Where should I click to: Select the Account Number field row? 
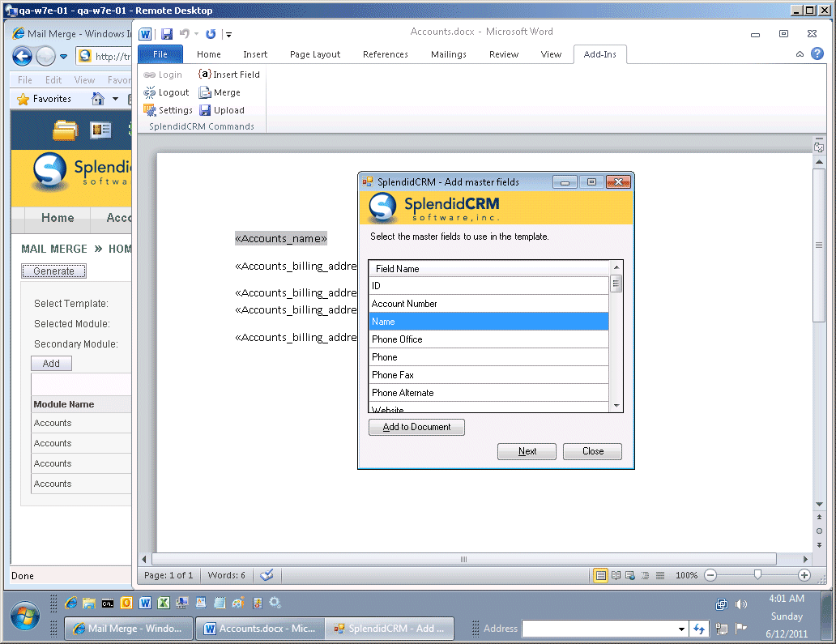488,304
